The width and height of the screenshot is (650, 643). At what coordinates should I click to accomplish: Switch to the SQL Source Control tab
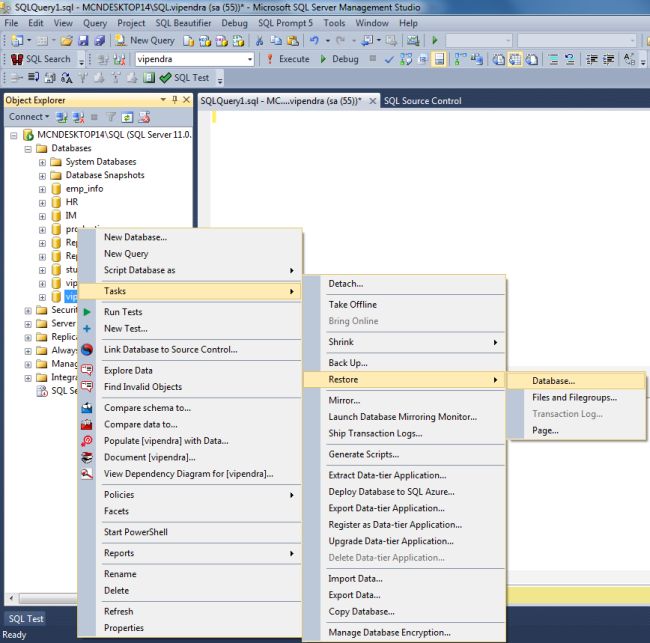pyautogui.click(x=422, y=101)
